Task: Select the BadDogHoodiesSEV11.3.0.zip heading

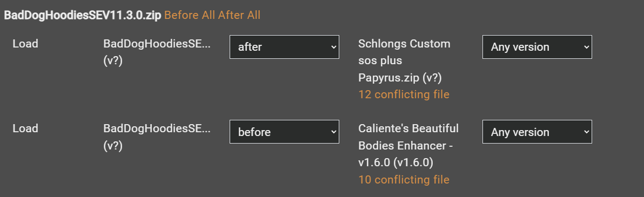Action: click(83, 15)
